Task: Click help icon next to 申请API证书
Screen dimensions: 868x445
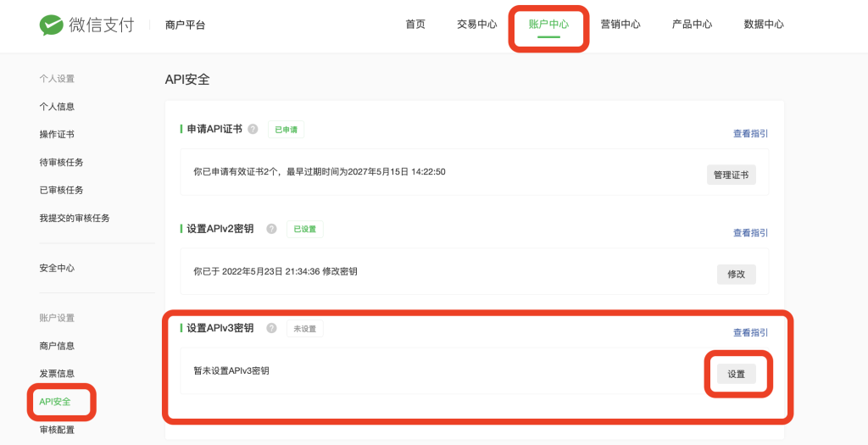Action: click(x=253, y=130)
